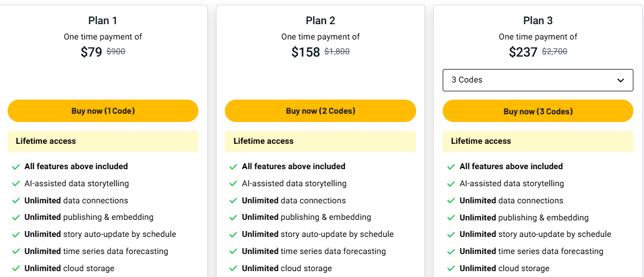Viewport: 644px width, 277px height.
Task: Click Plan 2 checkmark beside Unlimited publishing & embedding
Action: pos(234,217)
